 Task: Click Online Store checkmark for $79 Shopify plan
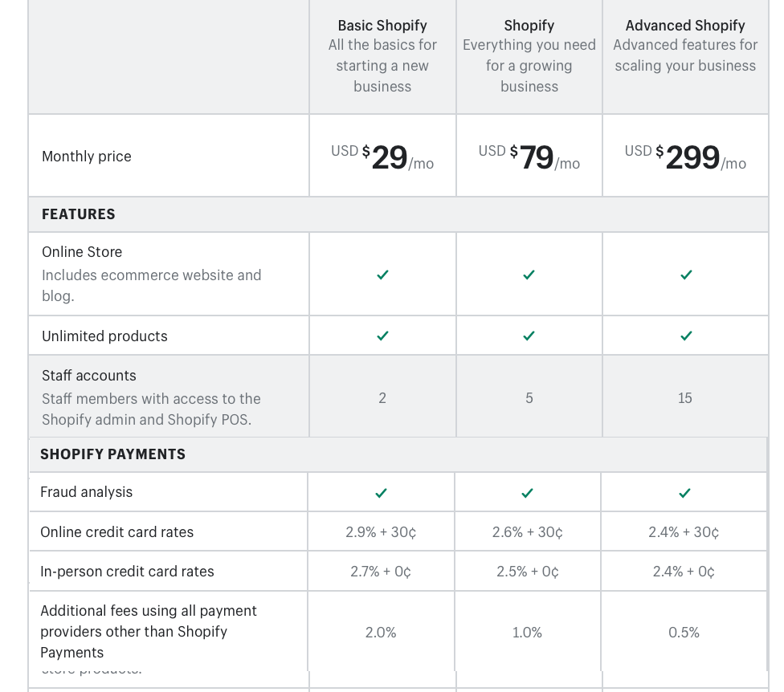point(529,275)
